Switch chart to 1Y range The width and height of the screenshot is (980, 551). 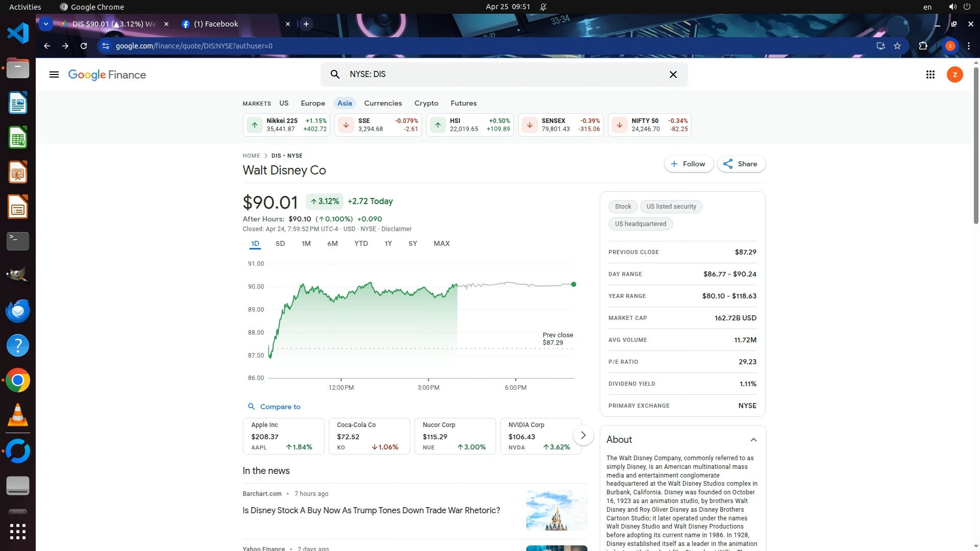pyautogui.click(x=388, y=244)
